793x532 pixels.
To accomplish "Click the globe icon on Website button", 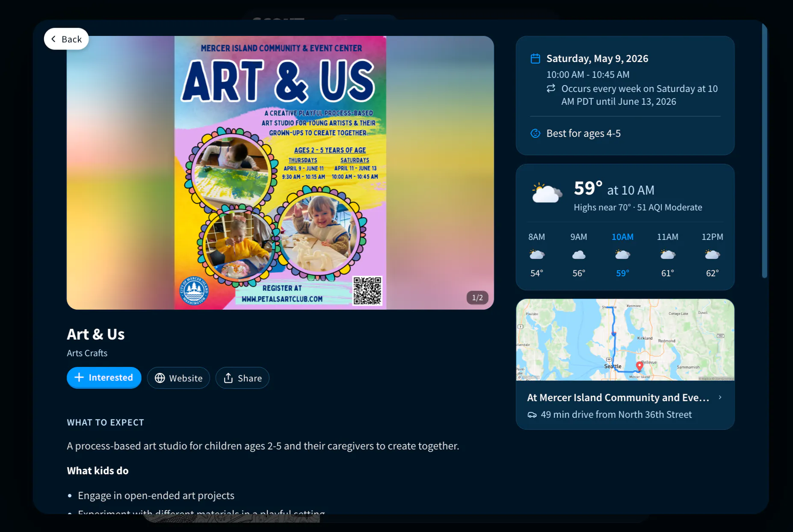I will (160, 378).
